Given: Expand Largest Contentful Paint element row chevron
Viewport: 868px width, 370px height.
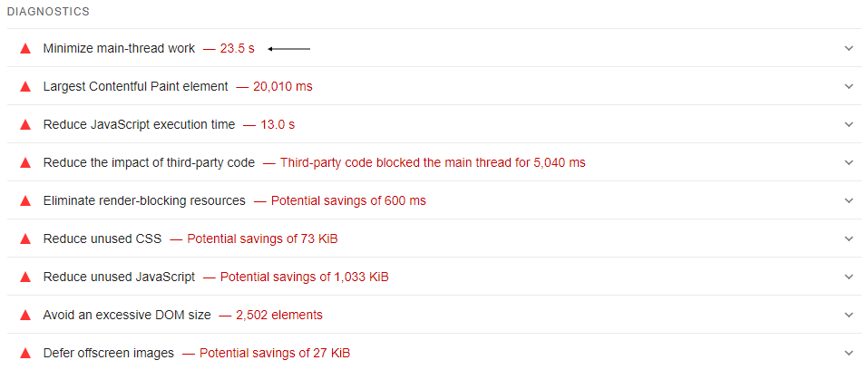Looking at the screenshot, I should [x=849, y=86].
